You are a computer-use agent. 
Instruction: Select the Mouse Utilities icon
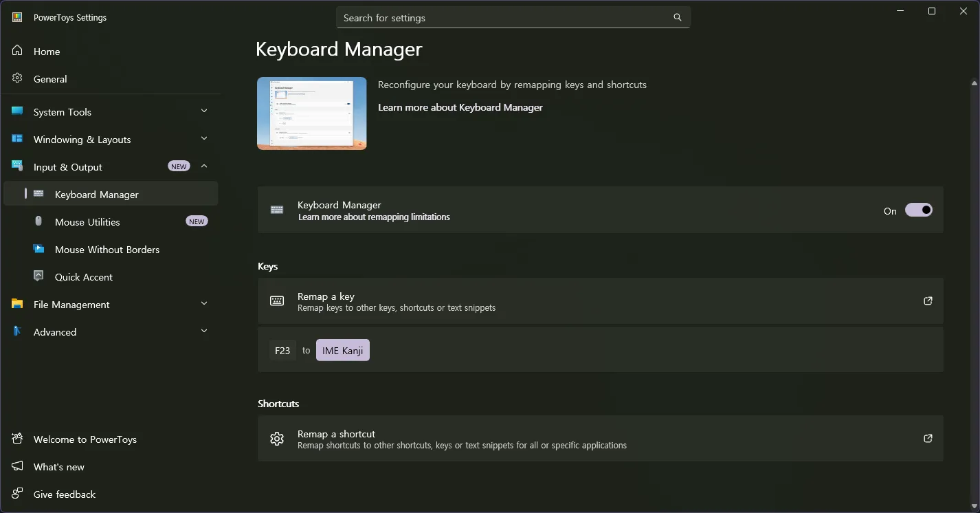click(x=39, y=221)
